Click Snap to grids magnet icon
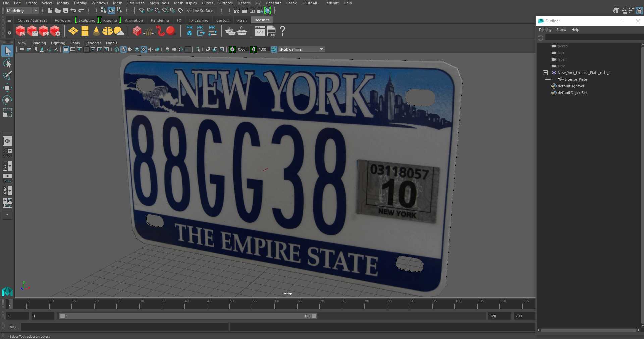This screenshot has height=339, width=644. 141,11
